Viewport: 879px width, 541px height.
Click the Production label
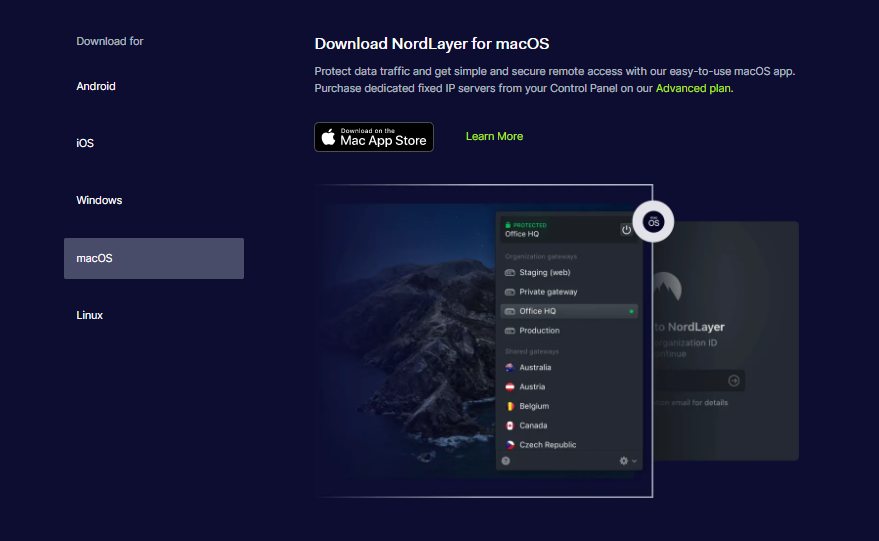point(539,331)
